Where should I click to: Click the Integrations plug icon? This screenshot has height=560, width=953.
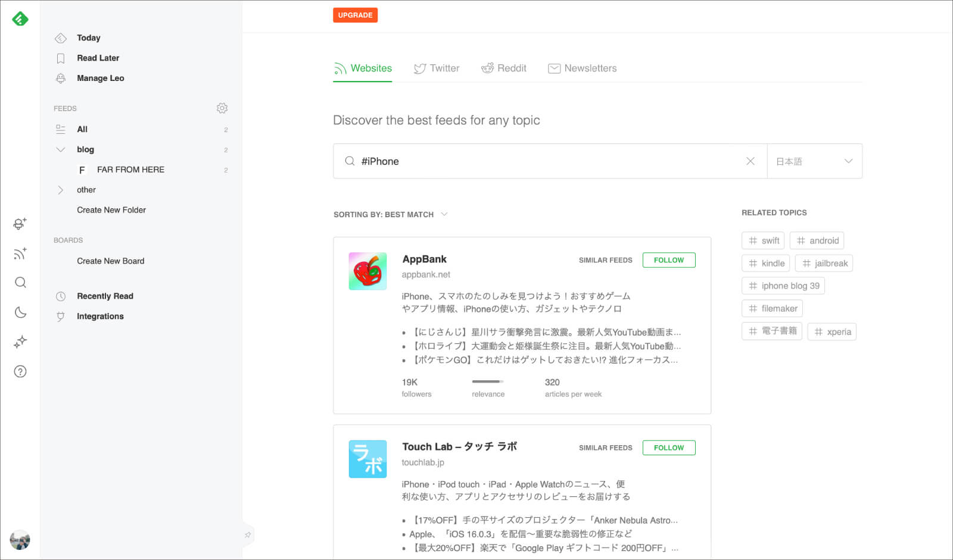click(61, 317)
